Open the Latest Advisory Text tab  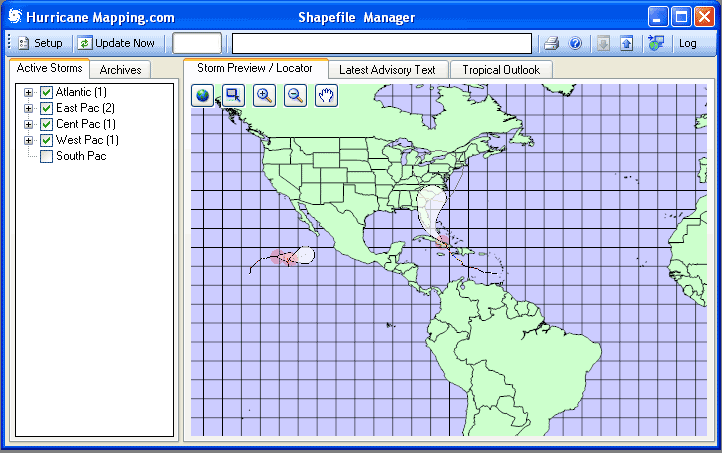tap(387, 70)
